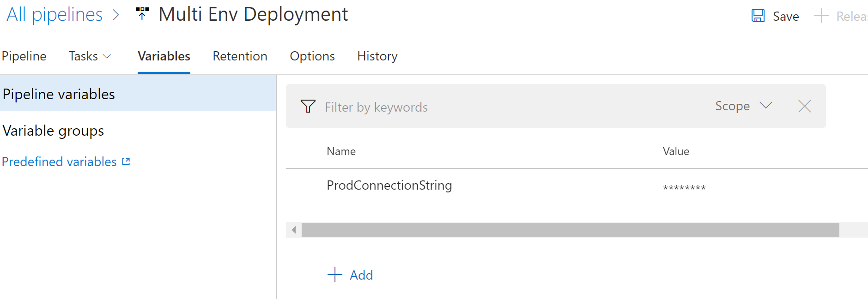Expand the Tasks dropdown chevron
This screenshot has width=868, height=299.
[x=107, y=56]
